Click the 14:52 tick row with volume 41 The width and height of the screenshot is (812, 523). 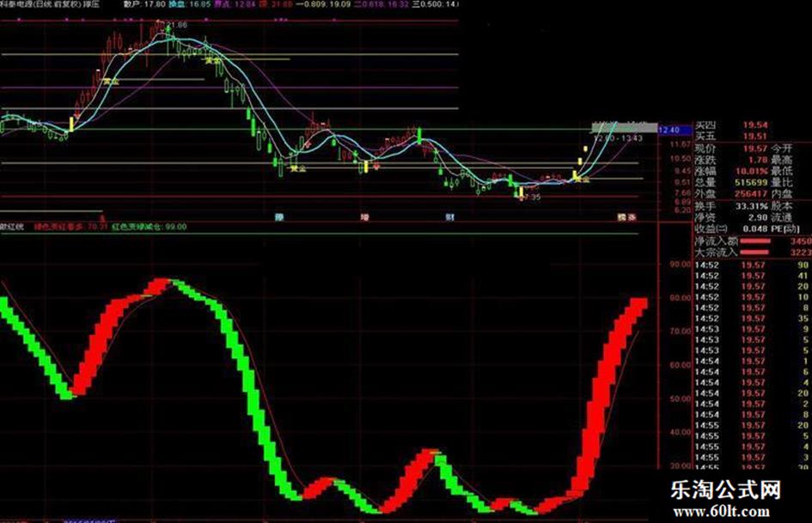[x=752, y=276]
